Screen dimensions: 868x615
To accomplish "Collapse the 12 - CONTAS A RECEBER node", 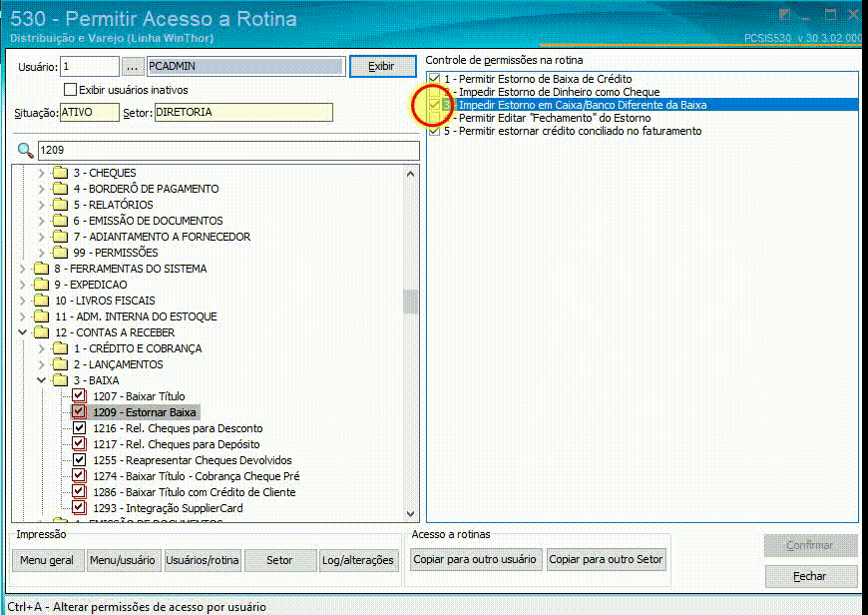I will tap(22, 332).
